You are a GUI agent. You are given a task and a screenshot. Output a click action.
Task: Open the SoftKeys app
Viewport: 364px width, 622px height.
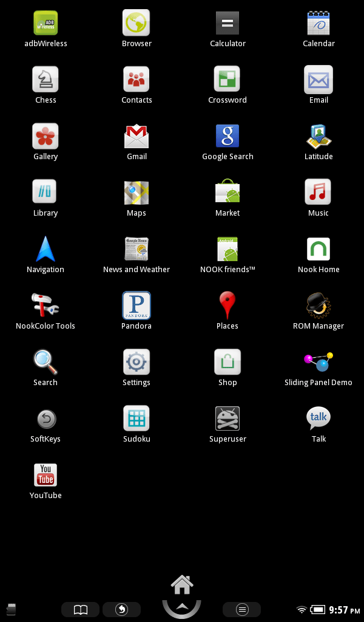[46, 419]
